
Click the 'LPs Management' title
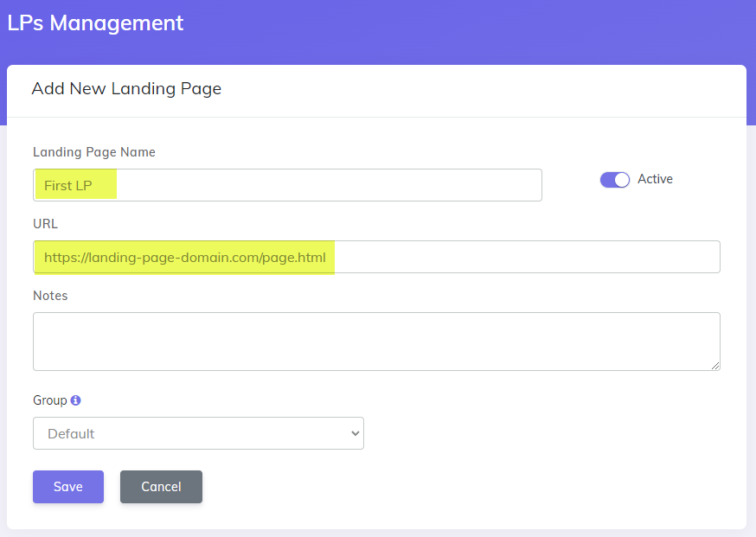pos(95,23)
